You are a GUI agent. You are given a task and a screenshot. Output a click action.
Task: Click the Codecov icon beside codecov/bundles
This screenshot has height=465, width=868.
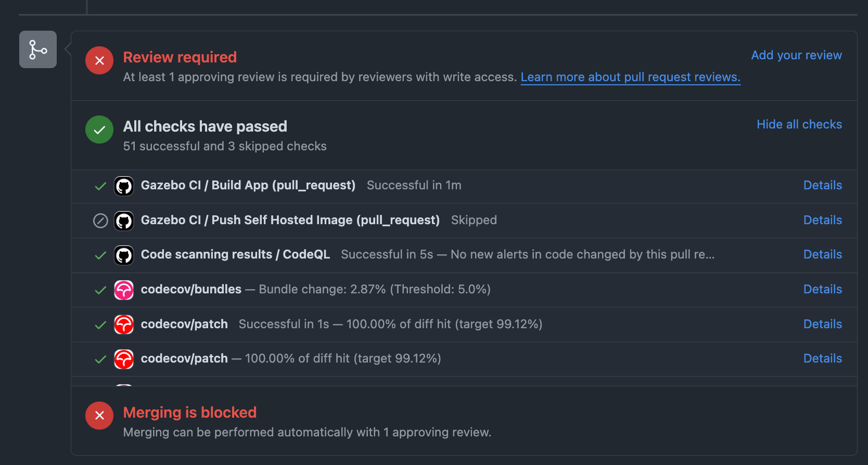123,290
